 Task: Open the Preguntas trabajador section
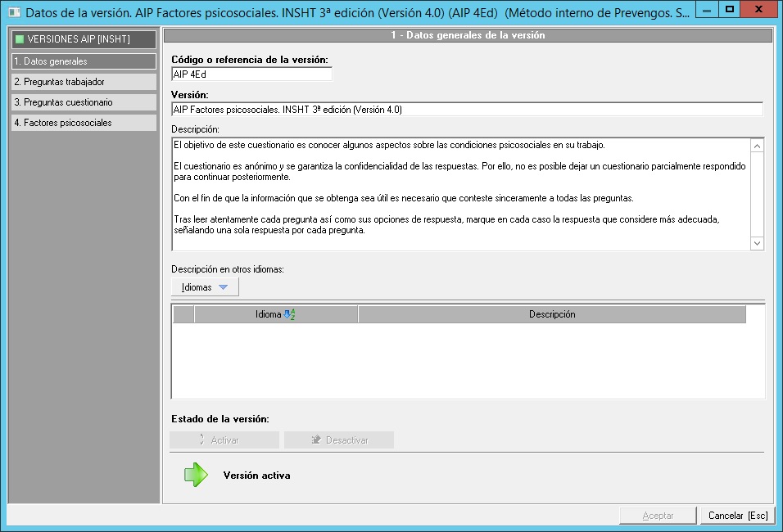click(83, 82)
